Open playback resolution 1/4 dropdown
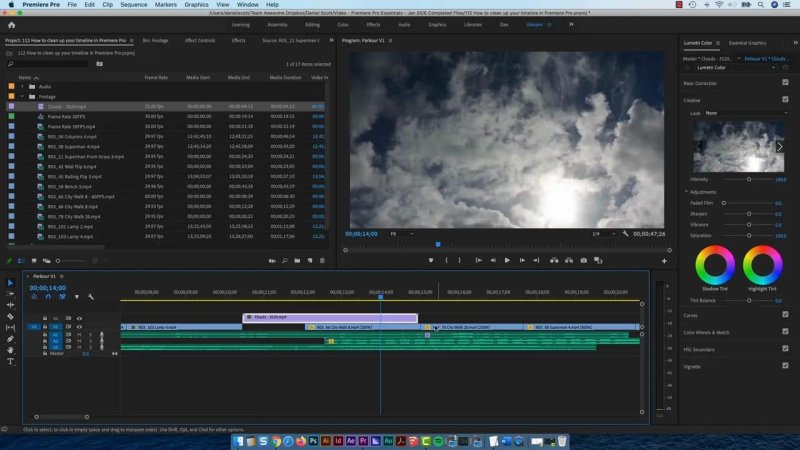This screenshot has height=450, width=800. point(603,234)
